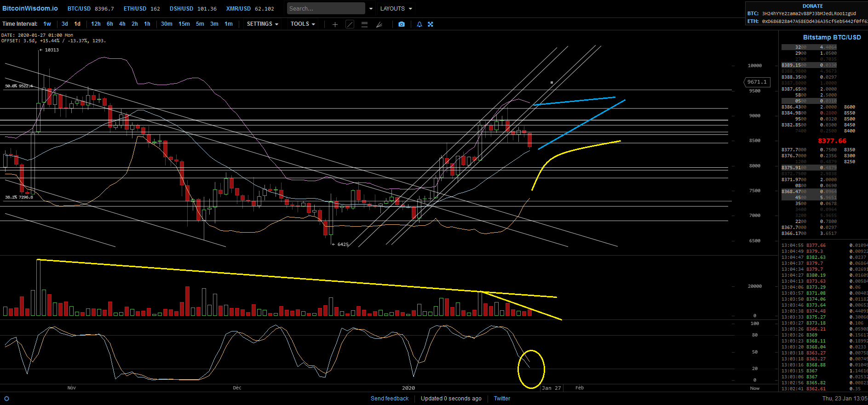Open the LAYOUTS dropdown
Viewport: 868px width, 405px height.
(x=396, y=9)
